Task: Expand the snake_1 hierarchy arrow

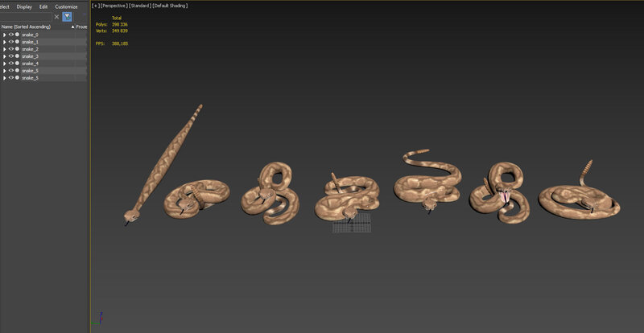Action: 4,42
